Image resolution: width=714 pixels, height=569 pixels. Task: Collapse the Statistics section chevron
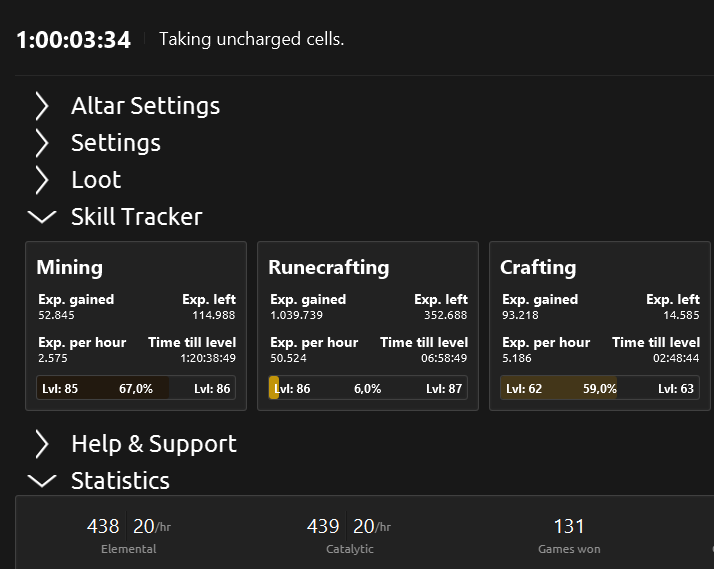pyautogui.click(x=42, y=481)
